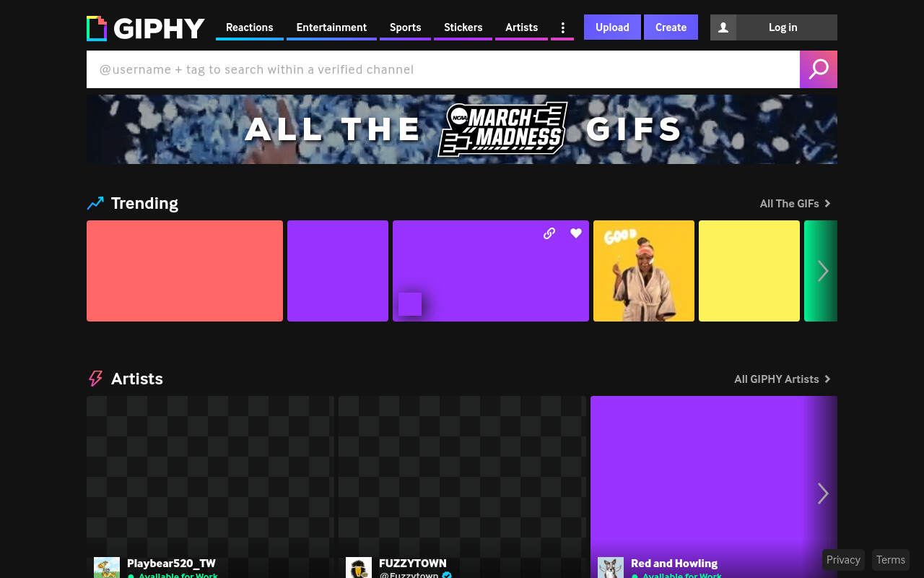Click the magnifying glass search button
The image size is (924, 578).
click(x=819, y=69)
